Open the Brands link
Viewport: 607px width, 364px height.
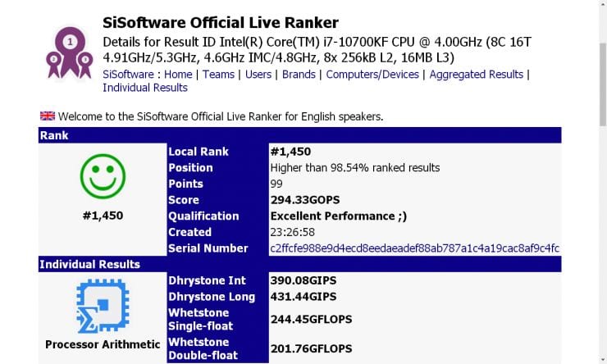299,75
